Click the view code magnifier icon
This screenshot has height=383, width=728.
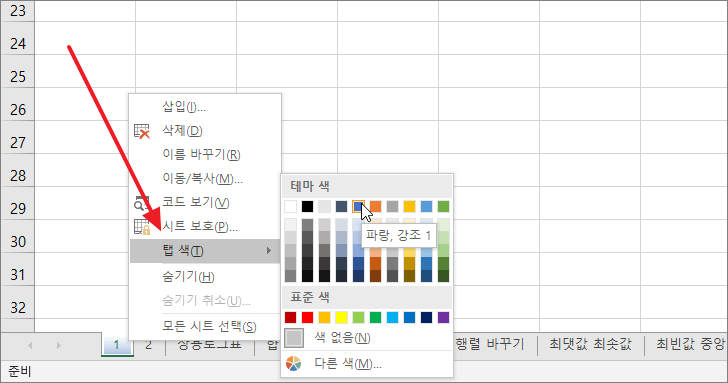142,203
